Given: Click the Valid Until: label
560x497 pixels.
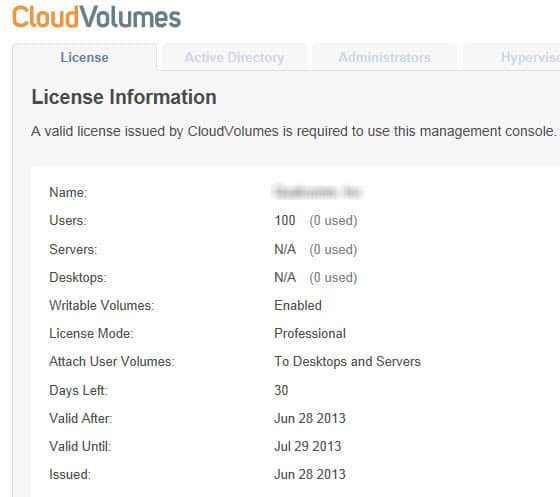Looking at the screenshot, I should tap(80, 446).
